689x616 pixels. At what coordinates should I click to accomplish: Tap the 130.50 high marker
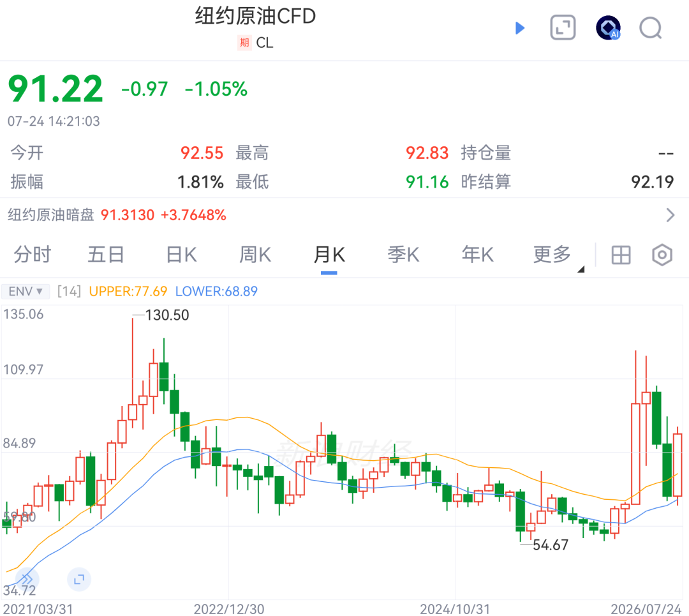point(167,315)
